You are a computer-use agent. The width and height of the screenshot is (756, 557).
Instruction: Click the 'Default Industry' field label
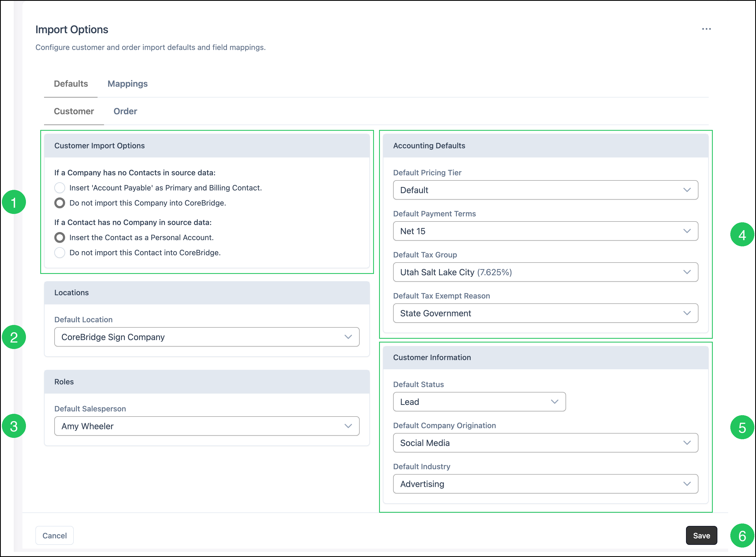tap(422, 467)
